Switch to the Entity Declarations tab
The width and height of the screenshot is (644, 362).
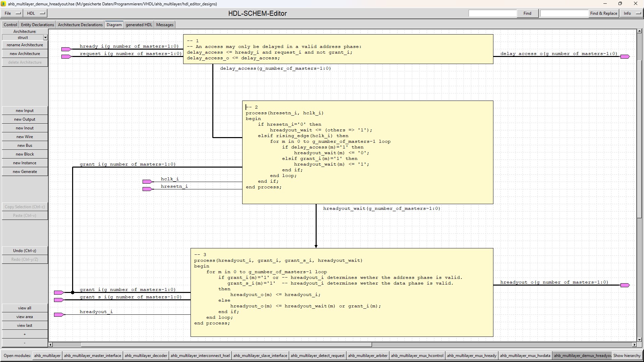[37, 25]
